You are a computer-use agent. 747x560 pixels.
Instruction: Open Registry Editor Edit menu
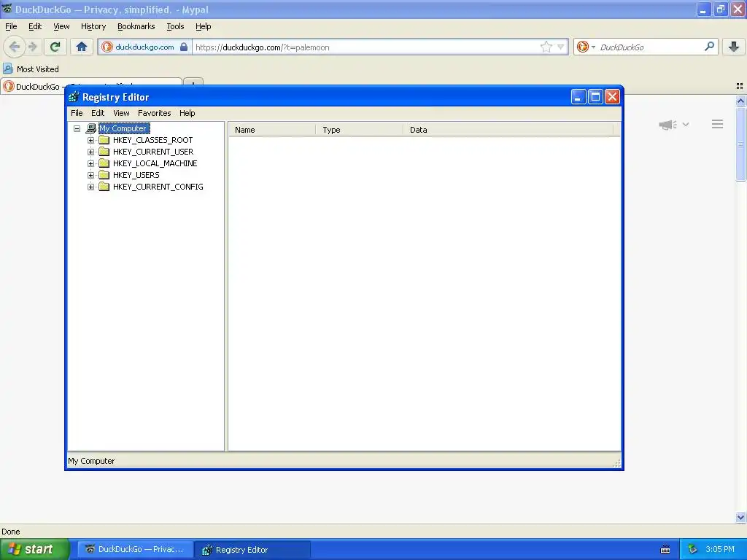point(98,113)
